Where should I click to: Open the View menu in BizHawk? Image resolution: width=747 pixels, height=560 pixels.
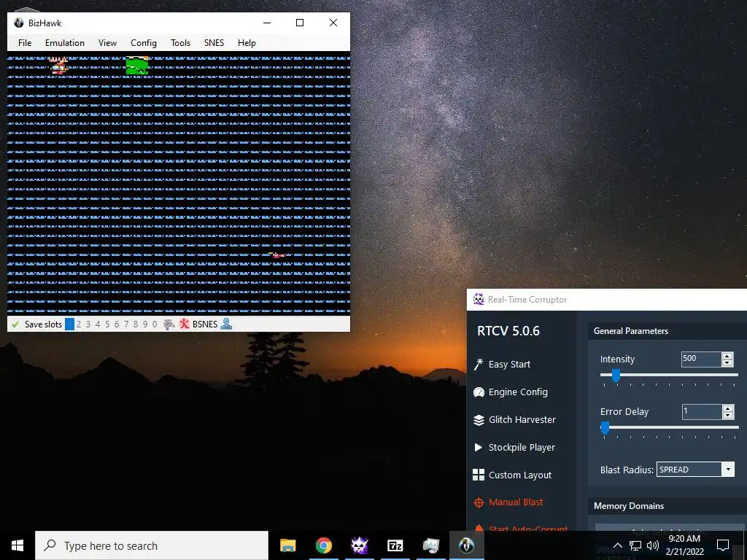107,43
